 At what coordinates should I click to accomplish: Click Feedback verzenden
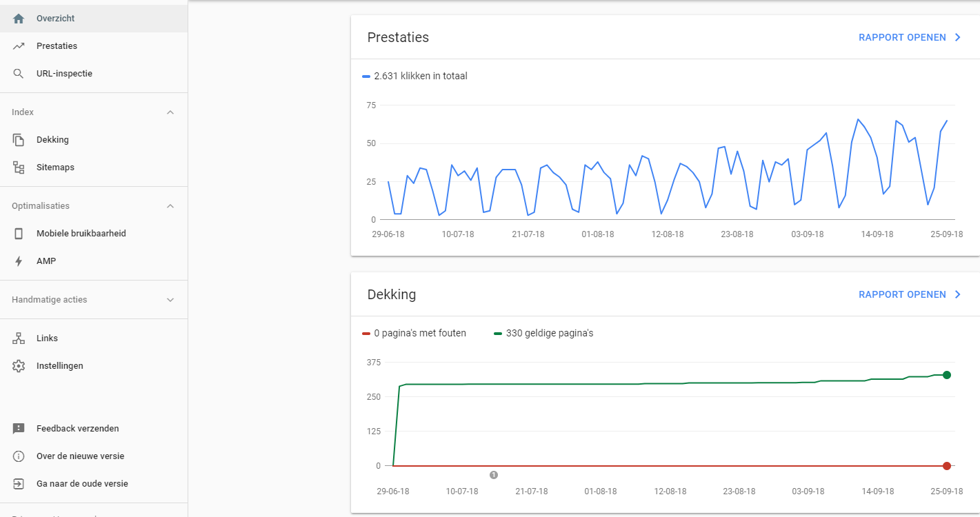[77, 429]
